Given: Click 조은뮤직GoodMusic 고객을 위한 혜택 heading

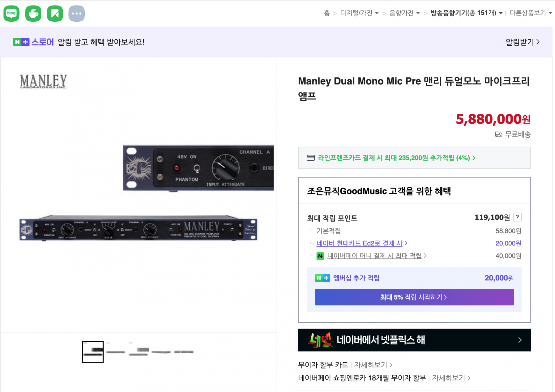Looking at the screenshot, I should click(379, 191).
